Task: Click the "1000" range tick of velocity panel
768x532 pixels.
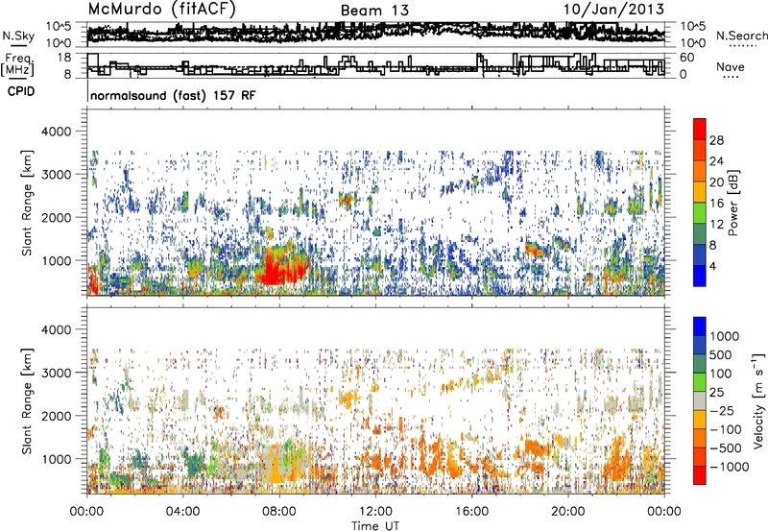Action: coord(59,459)
